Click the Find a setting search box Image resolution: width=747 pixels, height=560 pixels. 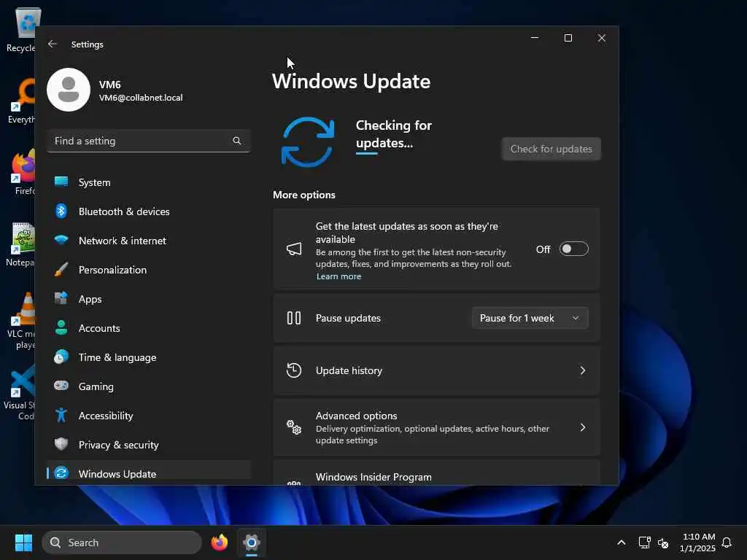click(x=149, y=141)
